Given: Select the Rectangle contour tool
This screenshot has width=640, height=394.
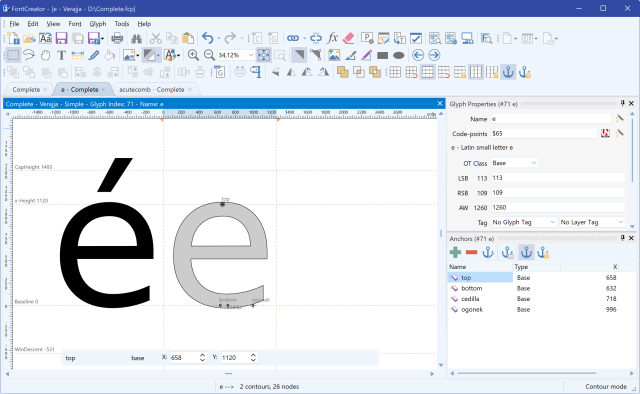Looking at the screenshot, I should pyautogui.click(x=382, y=55).
